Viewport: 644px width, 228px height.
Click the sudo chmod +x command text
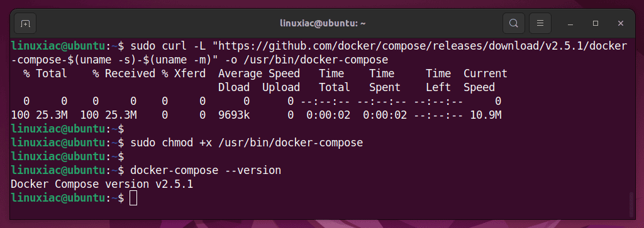[247, 143]
